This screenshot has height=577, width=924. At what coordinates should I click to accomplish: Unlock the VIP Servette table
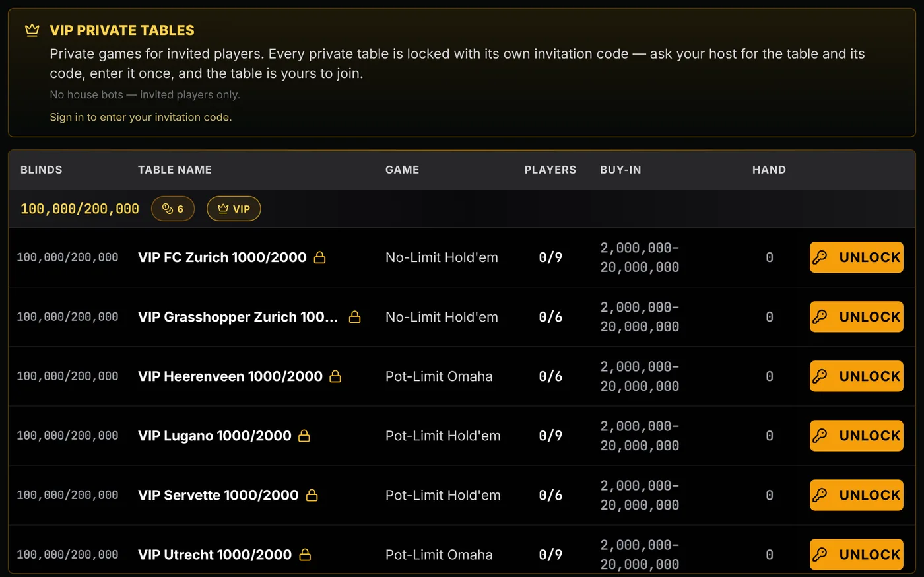[857, 495]
